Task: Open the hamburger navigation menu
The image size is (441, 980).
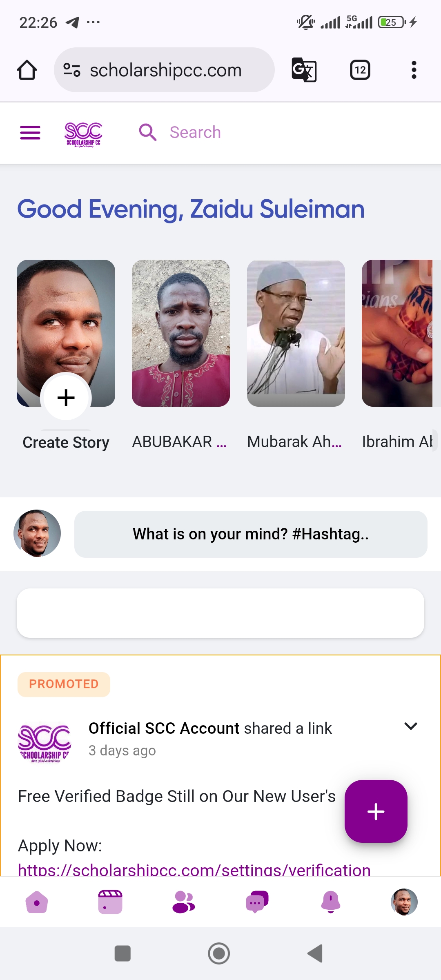Action: [30, 133]
